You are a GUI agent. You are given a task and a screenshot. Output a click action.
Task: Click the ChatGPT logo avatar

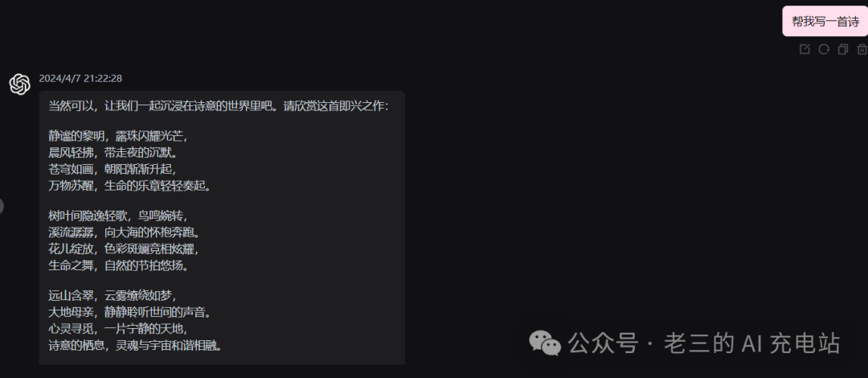coord(19,84)
